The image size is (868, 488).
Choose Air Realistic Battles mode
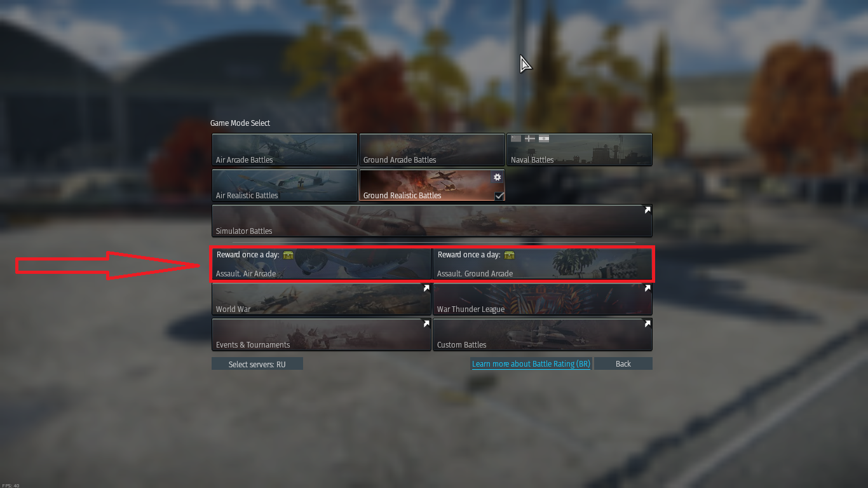285,185
